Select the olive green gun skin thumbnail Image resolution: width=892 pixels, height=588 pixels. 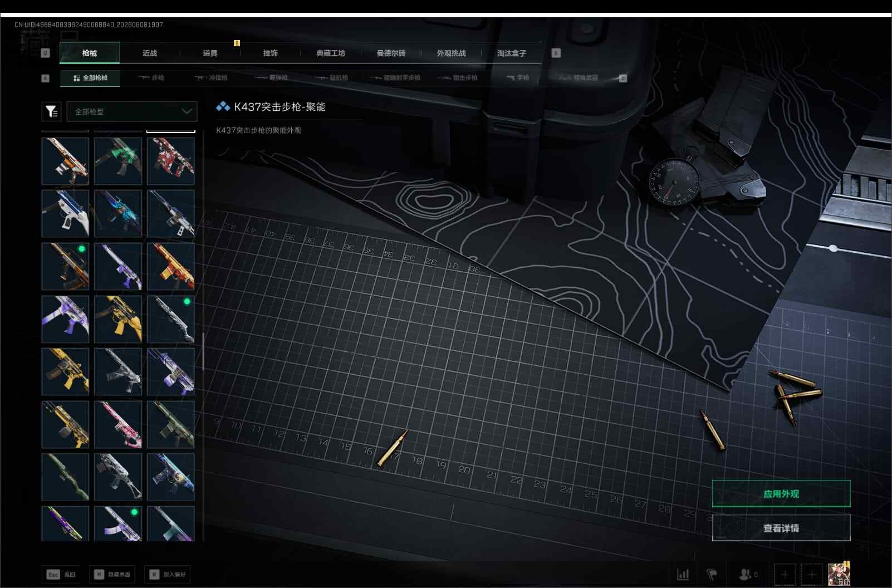point(170,424)
